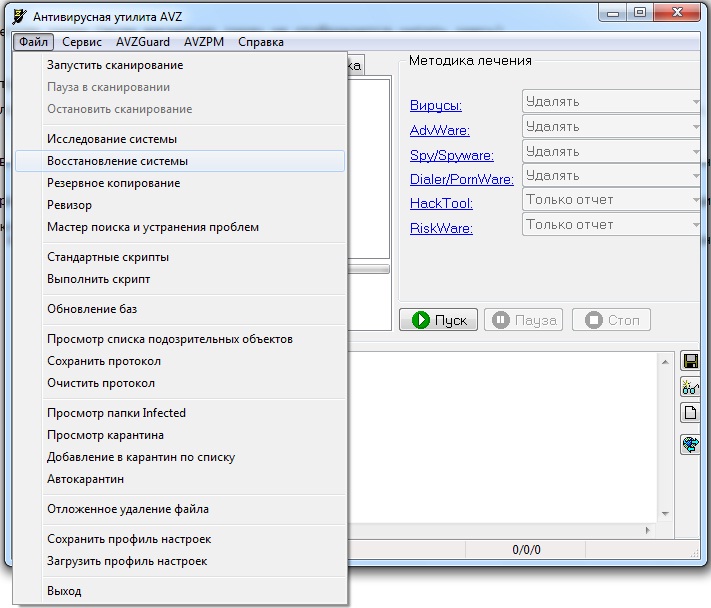711x608 pixels.
Task: Open Мастер поиска и устранения проблем
Action: 180,227
